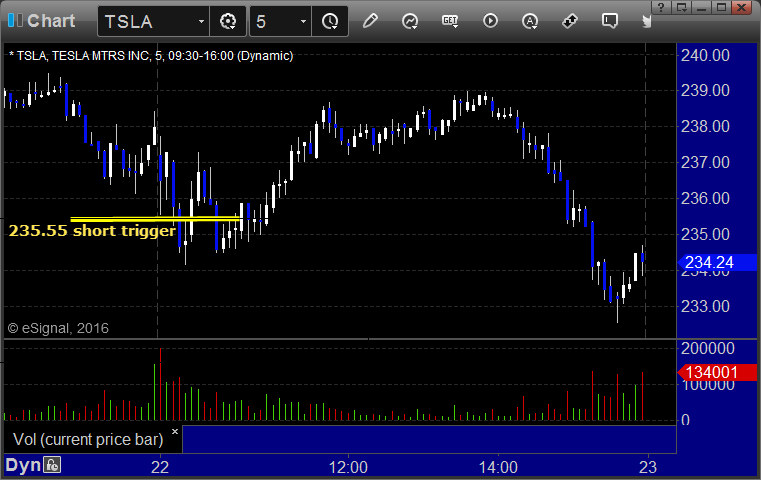761x480 pixels.
Task: Click the diamond arrows trade icon
Action: point(570,21)
